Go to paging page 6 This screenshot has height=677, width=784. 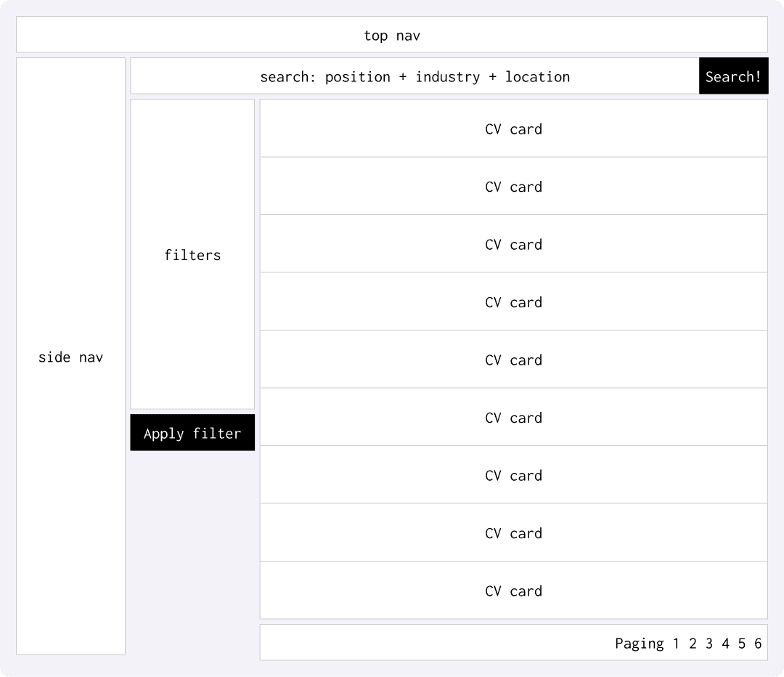click(758, 644)
